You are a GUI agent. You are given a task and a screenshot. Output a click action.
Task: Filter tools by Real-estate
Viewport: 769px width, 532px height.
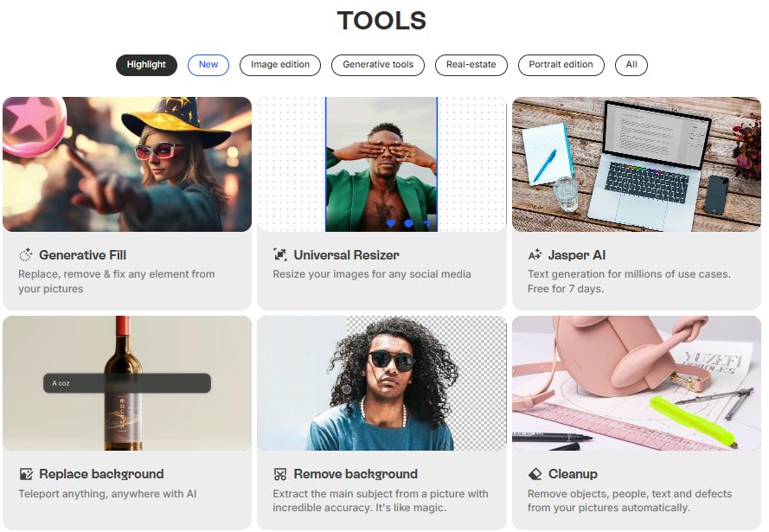pyautogui.click(x=471, y=65)
